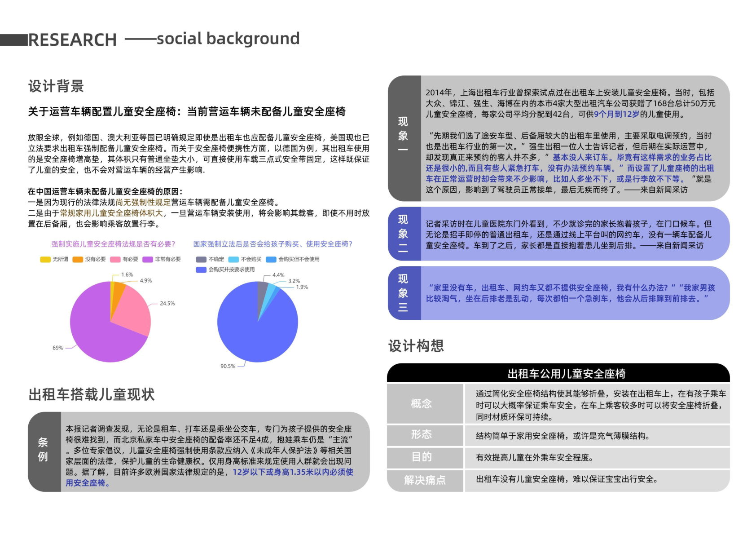Click the 条例 gray side label
The image size is (756, 535).
click(x=44, y=451)
